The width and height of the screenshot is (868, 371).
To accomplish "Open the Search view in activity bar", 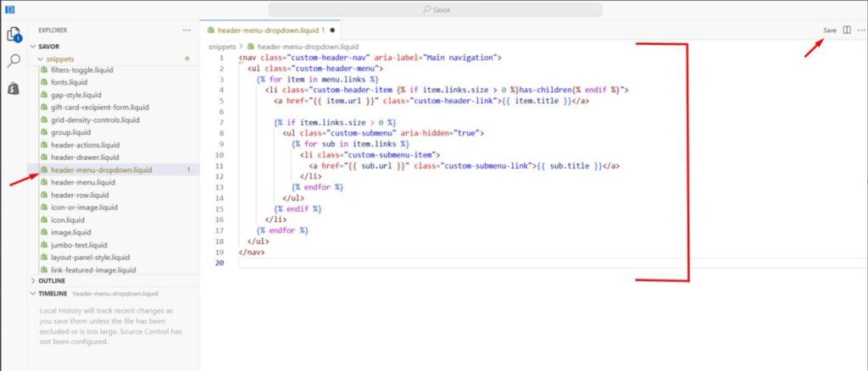I will coord(14,62).
